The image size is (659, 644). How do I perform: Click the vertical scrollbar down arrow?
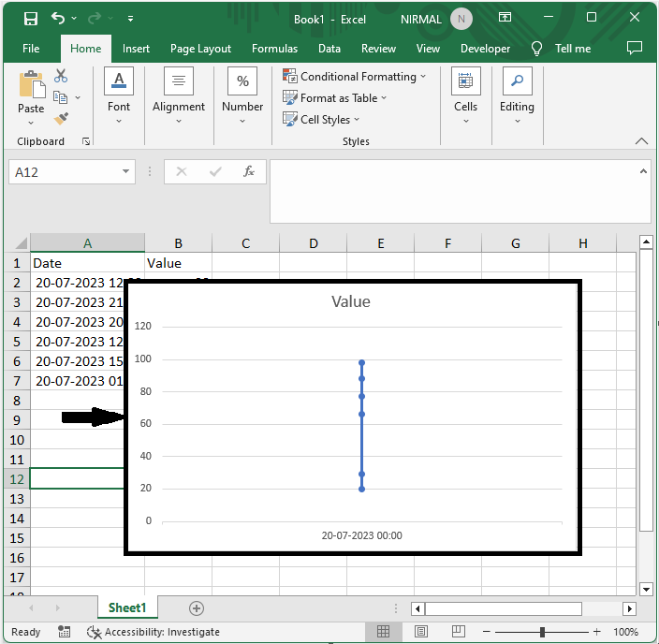click(646, 589)
